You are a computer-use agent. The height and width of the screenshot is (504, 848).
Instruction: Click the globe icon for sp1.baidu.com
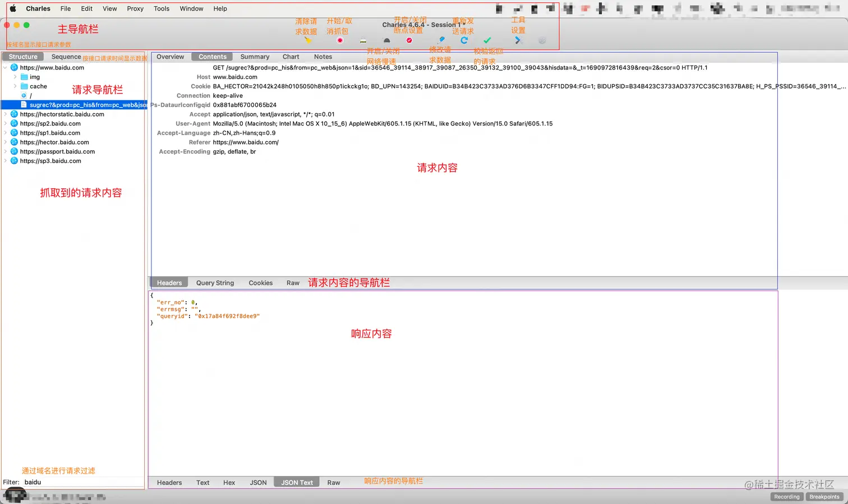15,133
